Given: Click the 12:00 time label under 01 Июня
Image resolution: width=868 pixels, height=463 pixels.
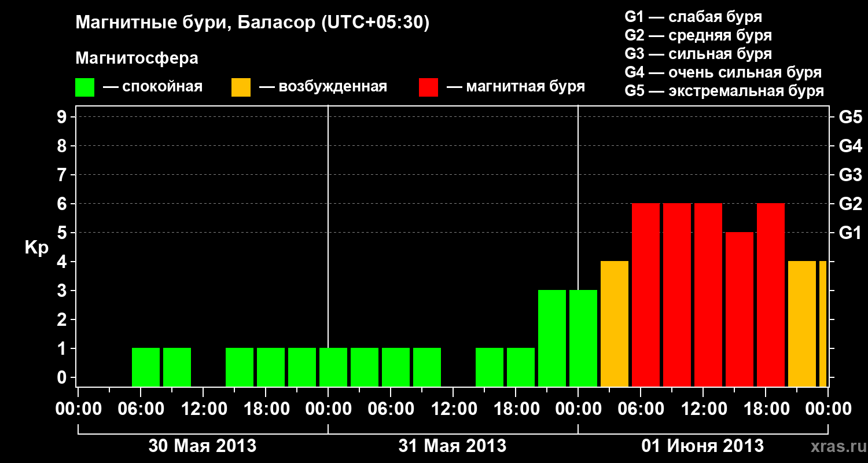Looking at the screenshot, I should coord(703,409).
